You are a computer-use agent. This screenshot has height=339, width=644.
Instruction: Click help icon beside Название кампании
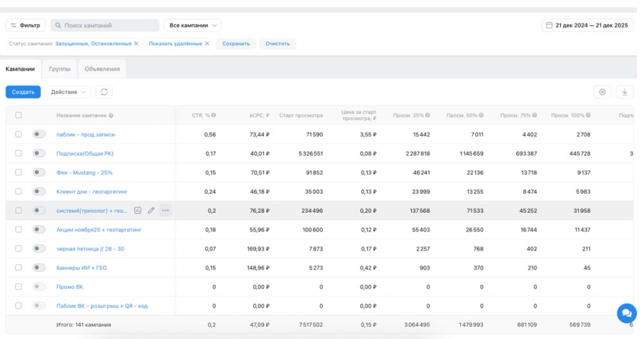(x=111, y=116)
